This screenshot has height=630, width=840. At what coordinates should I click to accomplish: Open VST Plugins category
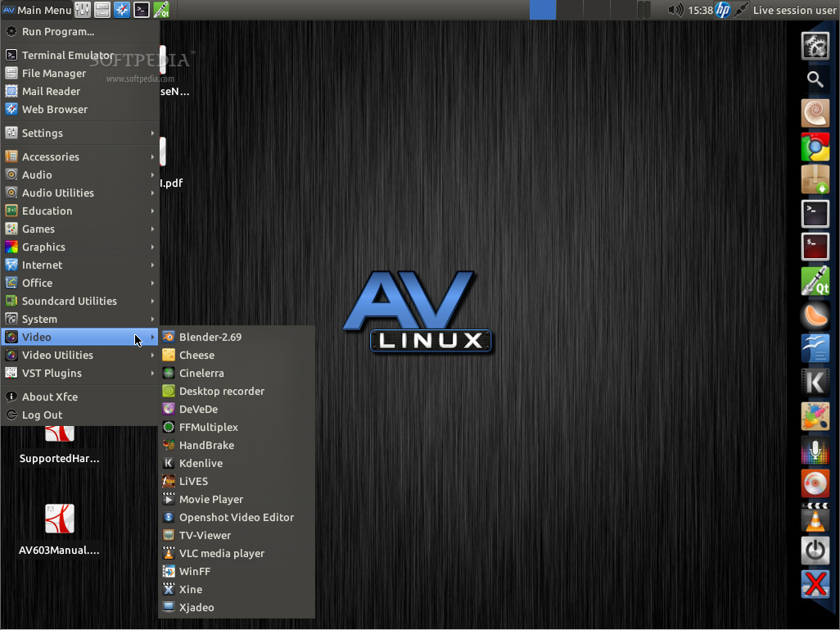pos(80,374)
